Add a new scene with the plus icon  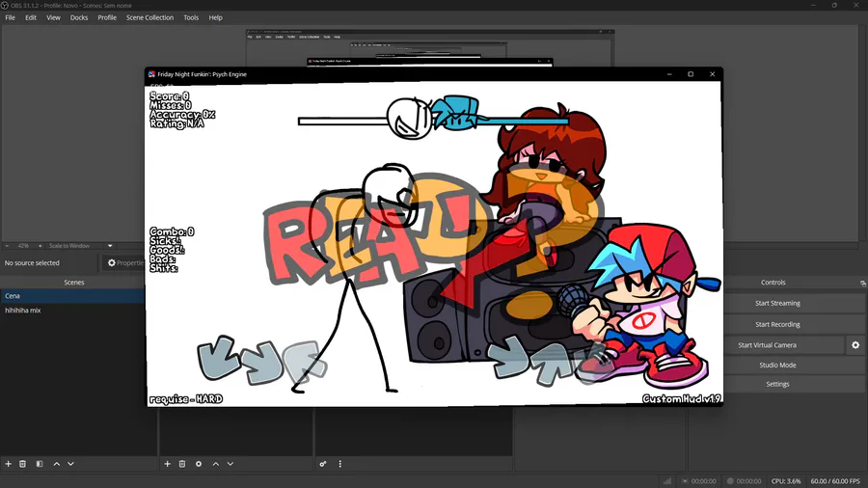pos(9,464)
